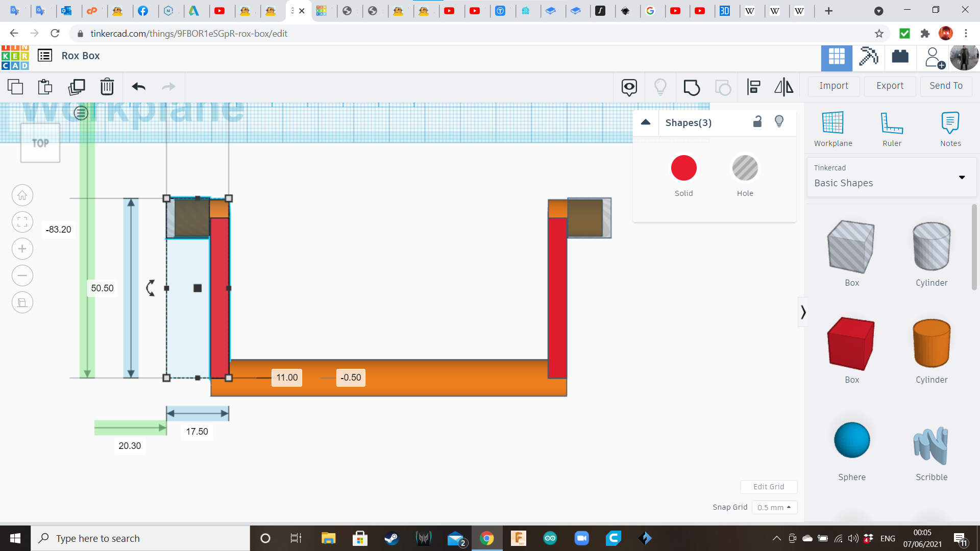Open the Snap Grid 0.5 mm dropdown

774,507
